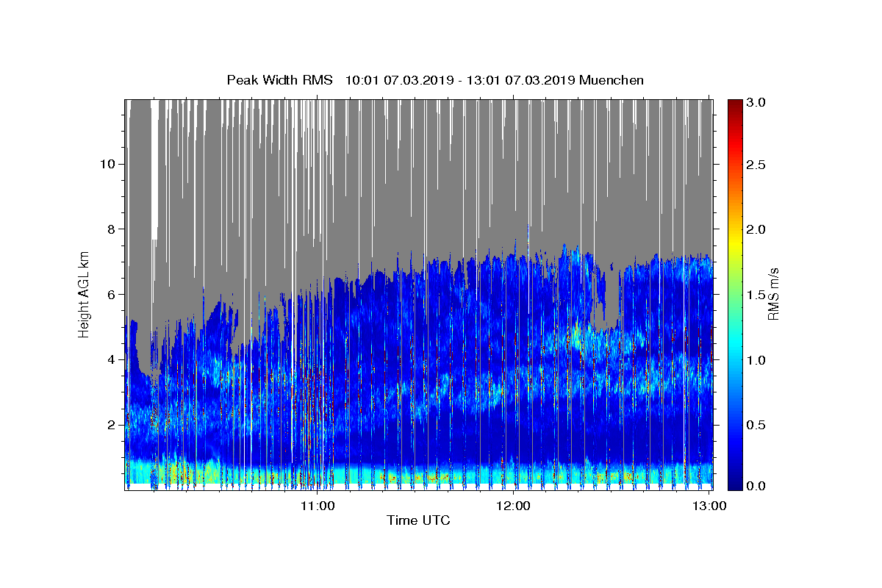Click the colorbar value 2.5
882x588 pixels.
click(756, 165)
